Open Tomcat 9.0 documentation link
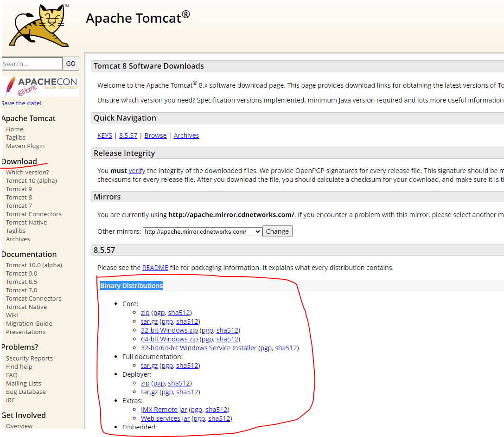Screen dimensions: 504x437 coord(21,273)
